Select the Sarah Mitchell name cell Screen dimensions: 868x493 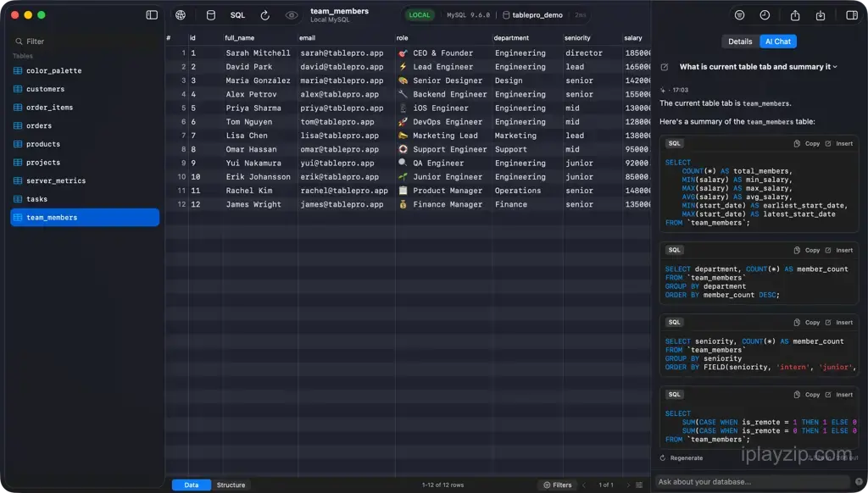tap(259, 53)
